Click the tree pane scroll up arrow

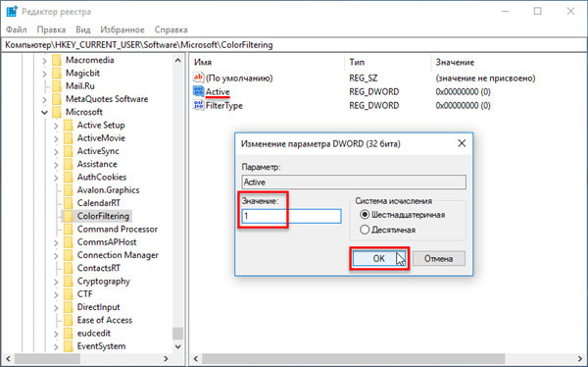[177, 60]
